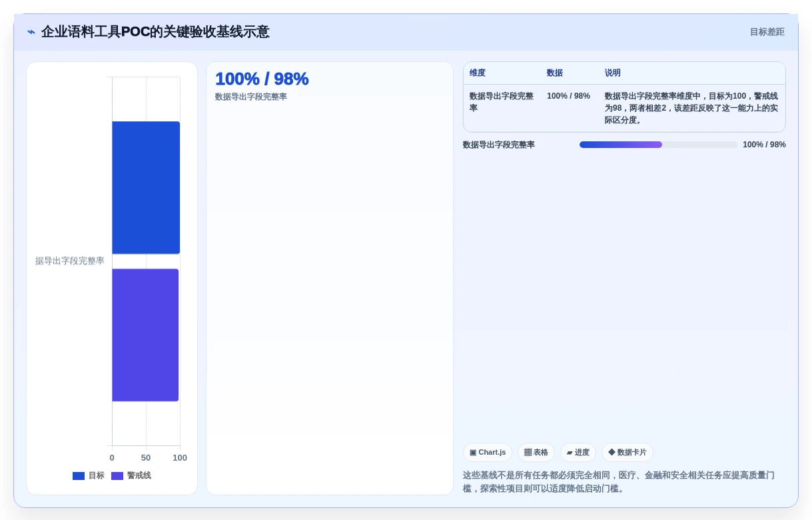The image size is (812, 520).
Task: Select the Chart.js tag chip
Action: pos(488,452)
